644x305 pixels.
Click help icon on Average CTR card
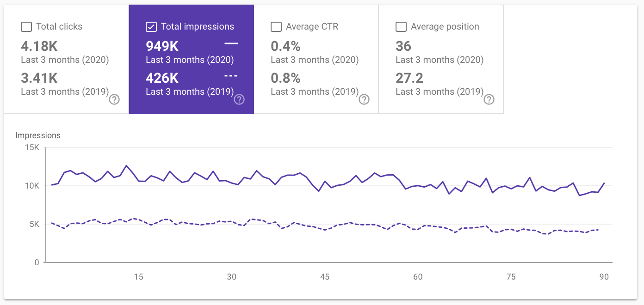coord(364,99)
